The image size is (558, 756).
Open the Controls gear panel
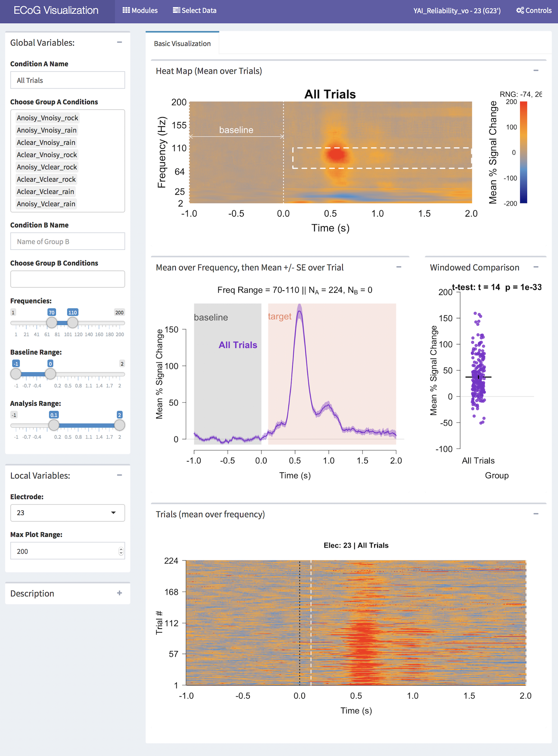pyautogui.click(x=534, y=10)
